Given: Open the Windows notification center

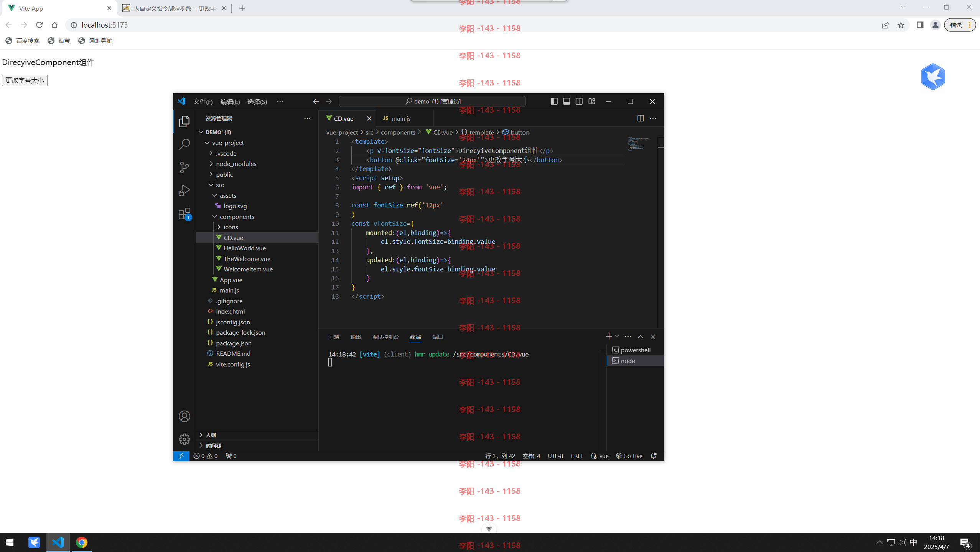Looking at the screenshot, I should (966, 543).
